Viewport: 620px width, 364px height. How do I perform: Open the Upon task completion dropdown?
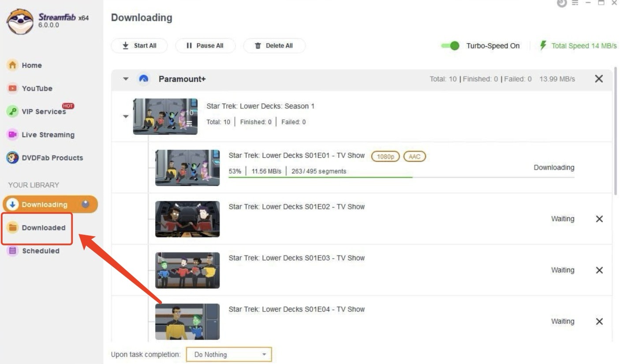coord(229,354)
